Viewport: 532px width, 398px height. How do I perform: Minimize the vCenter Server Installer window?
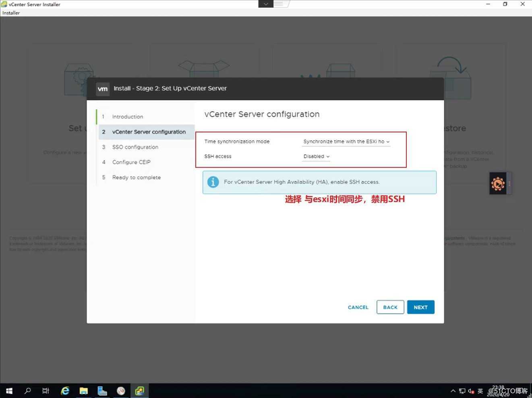(x=488, y=4)
